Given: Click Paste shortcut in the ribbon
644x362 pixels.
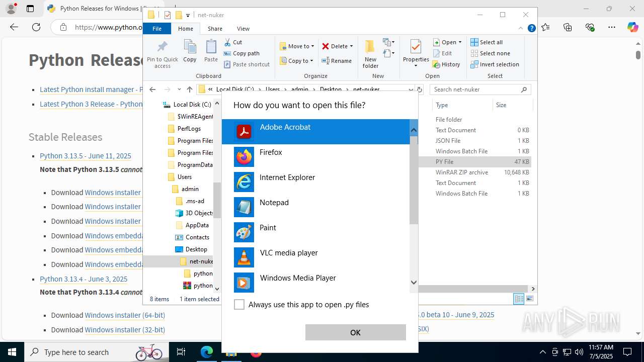Looking at the screenshot, I should 247,64.
